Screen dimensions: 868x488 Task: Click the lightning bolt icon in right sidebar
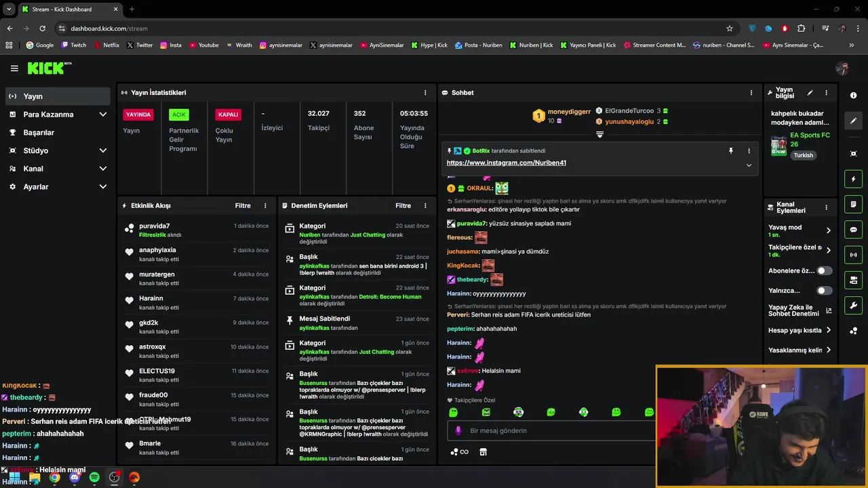tap(853, 179)
